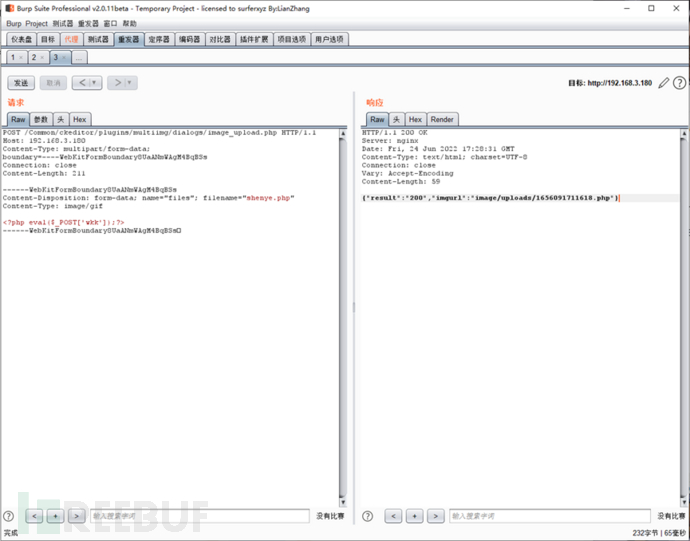The width and height of the screenshot is (690, 541).
Task: Go to previous request with back arrow
Action: (x=82, y=83)
